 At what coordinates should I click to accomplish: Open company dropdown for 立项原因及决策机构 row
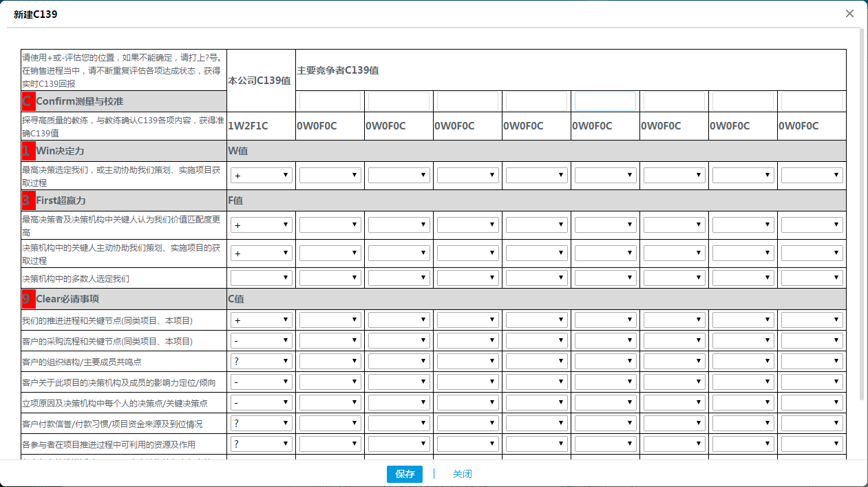coord(262,403)
